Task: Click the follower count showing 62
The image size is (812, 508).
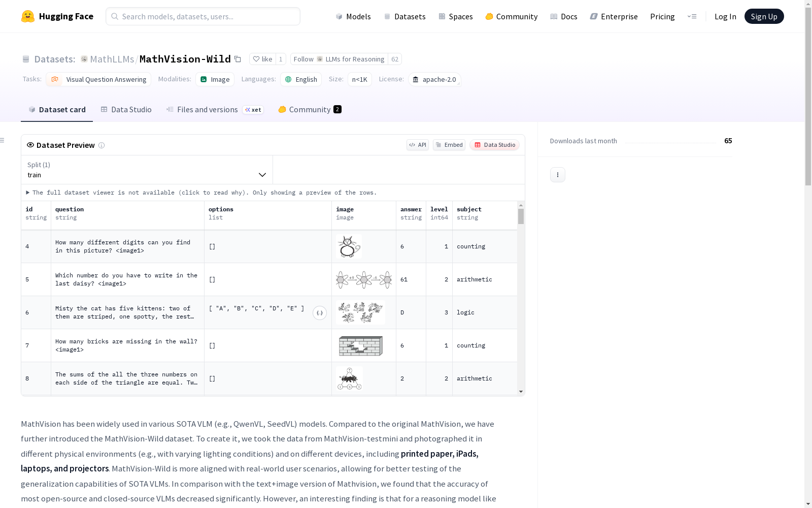Action: point(395,59)
